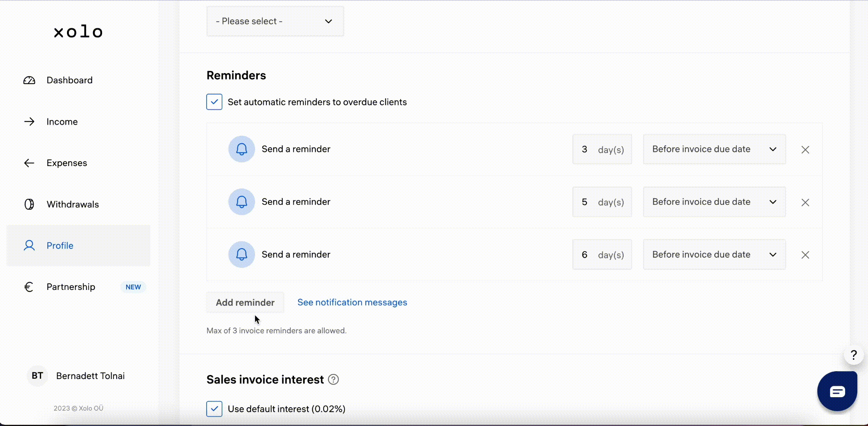The height and width of the screenshot is (426, 868).
Task: Click the days input field for first reminder
Action: pos(585,149)
